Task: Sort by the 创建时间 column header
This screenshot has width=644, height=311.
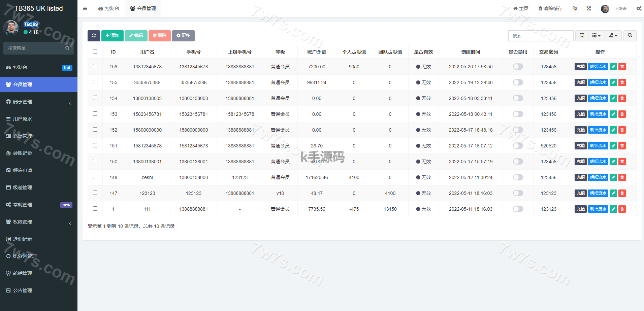Action: (471, 52)
